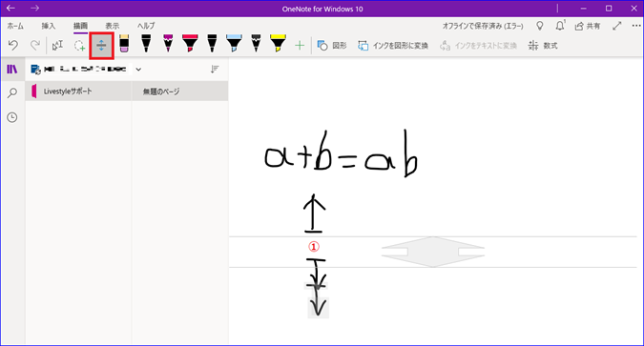Select the Eraser tool

124,44
